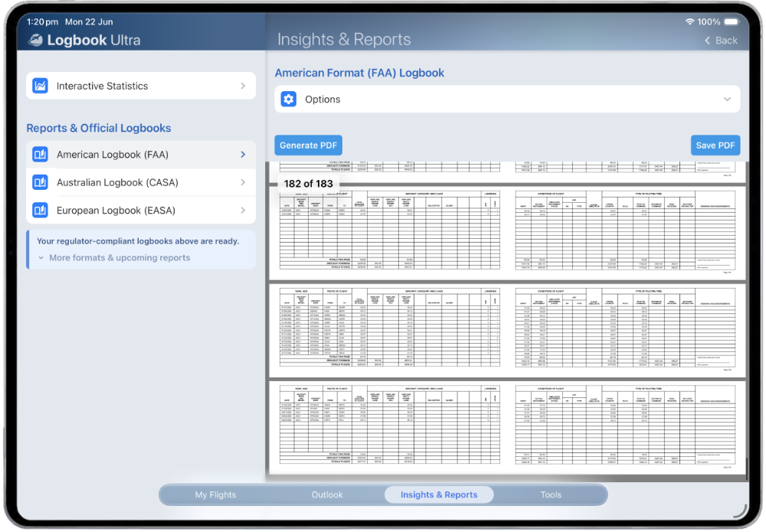The width and height of the screenshot is (766, 532).
Task: Select European Logbook (EASA) entry
Action: tap(141, 211)
